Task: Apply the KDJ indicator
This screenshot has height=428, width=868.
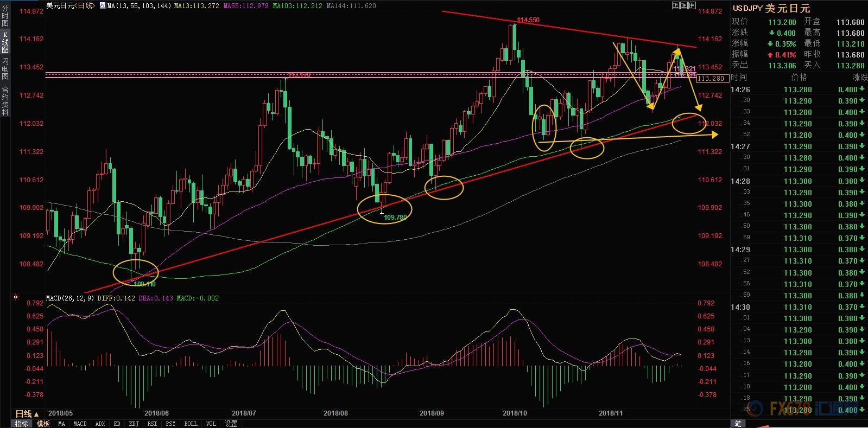Action: tap(134, 424)
